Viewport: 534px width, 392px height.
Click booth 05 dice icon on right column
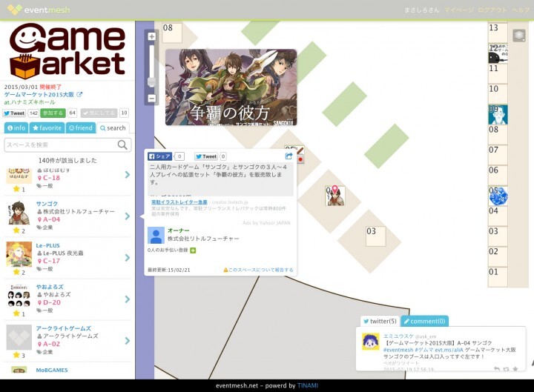coord(498,196)
